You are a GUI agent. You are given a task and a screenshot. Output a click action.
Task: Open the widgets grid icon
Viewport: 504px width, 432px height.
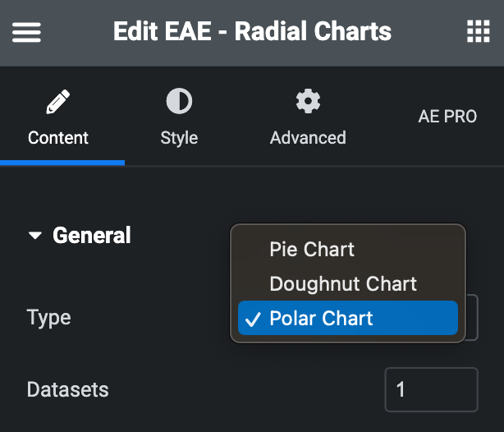[x=478, y=31]
